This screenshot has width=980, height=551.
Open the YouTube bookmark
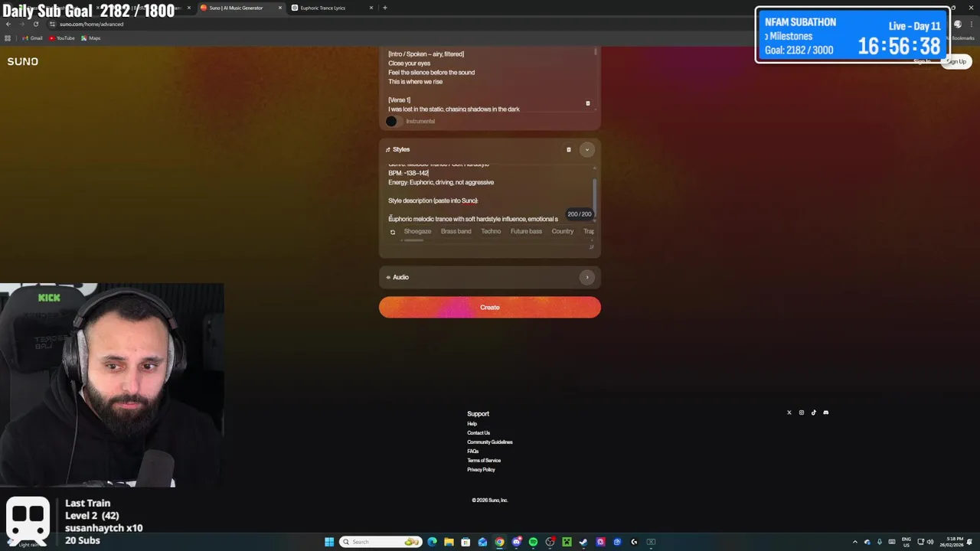[x=62, y=37]
